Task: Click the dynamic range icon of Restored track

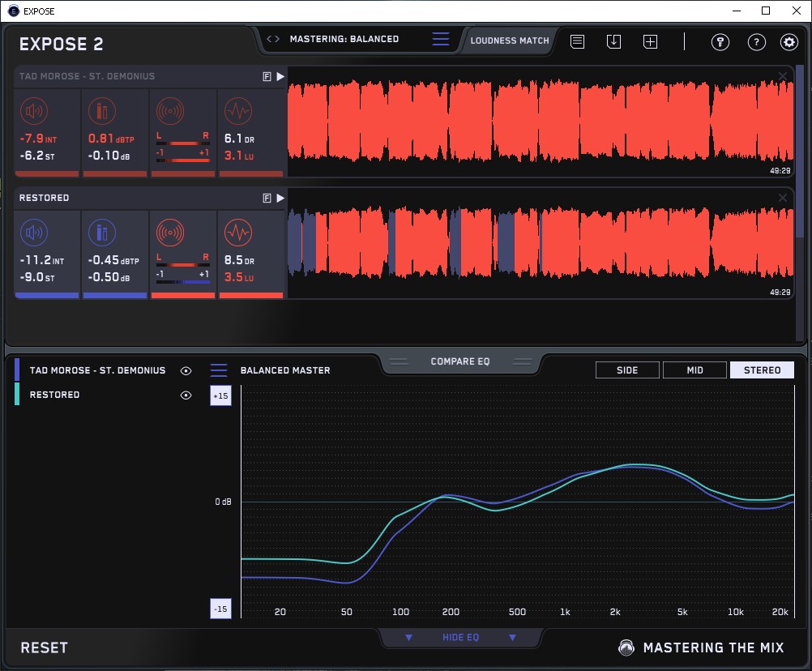Action: point(237,233)
